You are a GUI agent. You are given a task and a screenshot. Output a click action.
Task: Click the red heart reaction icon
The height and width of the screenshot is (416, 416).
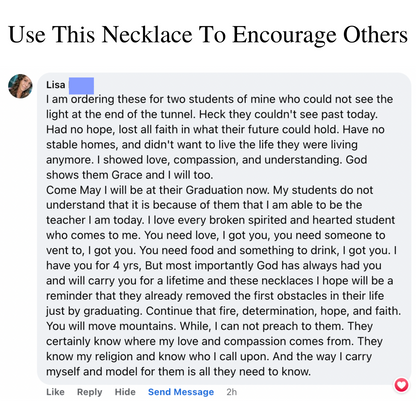tap(401, 385)
